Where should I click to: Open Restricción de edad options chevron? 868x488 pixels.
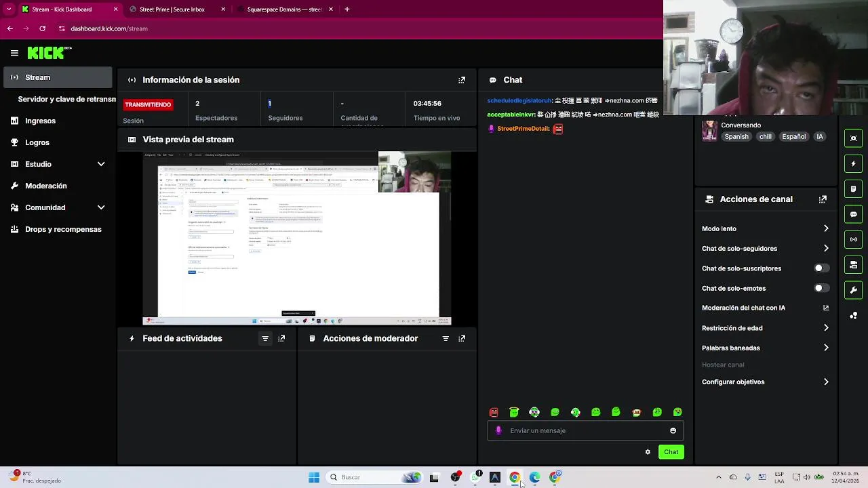(825, 328)
